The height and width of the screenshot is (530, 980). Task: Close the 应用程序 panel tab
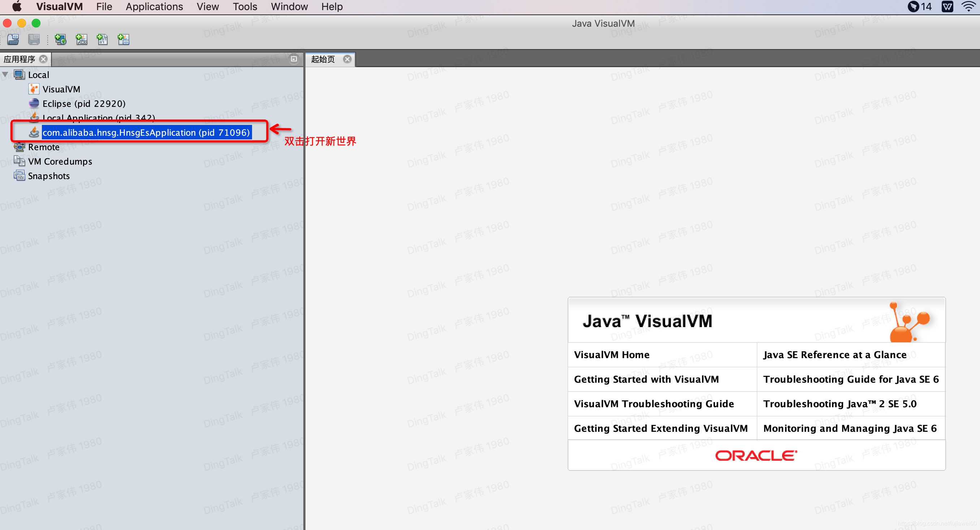pyautogui.click(x=43, y=59)
